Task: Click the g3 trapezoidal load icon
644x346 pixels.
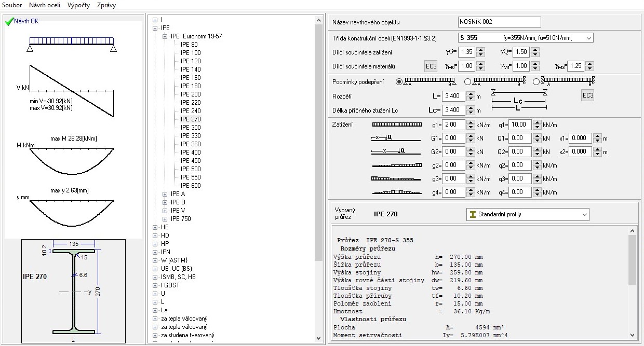Action: (x=397, y=178)
